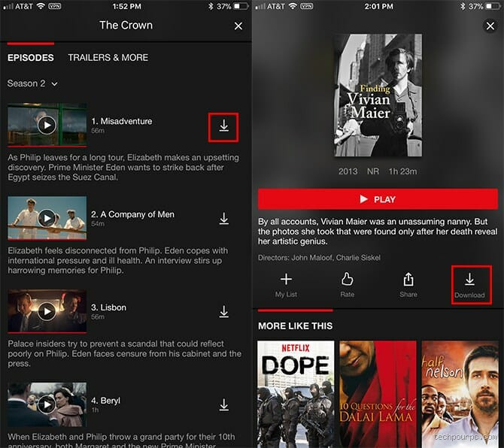The image size is (504, 448).
Task: Tap the movie synopsis starting "By all accounts"
Action: [378, 232]
